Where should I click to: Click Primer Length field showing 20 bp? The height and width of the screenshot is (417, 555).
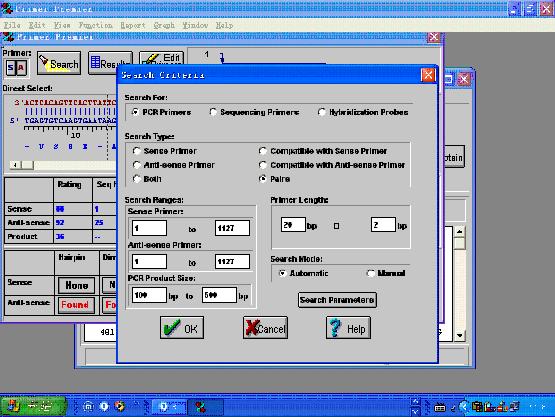[293, 225]
